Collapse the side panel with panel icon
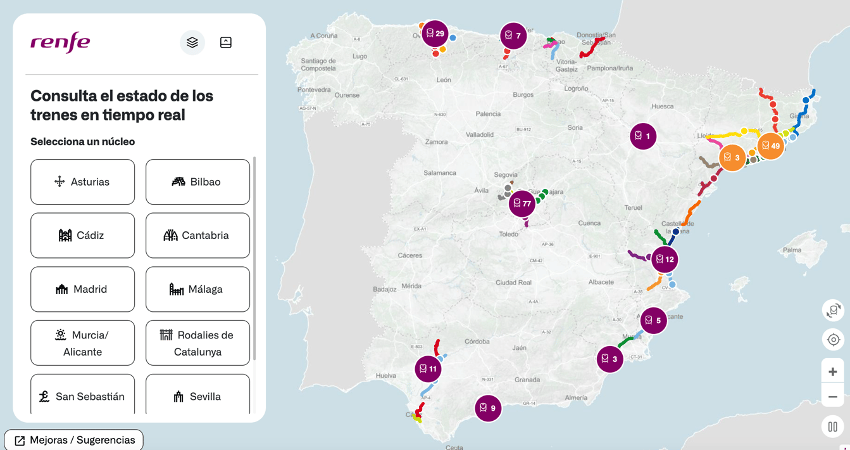 click(226, 42)
